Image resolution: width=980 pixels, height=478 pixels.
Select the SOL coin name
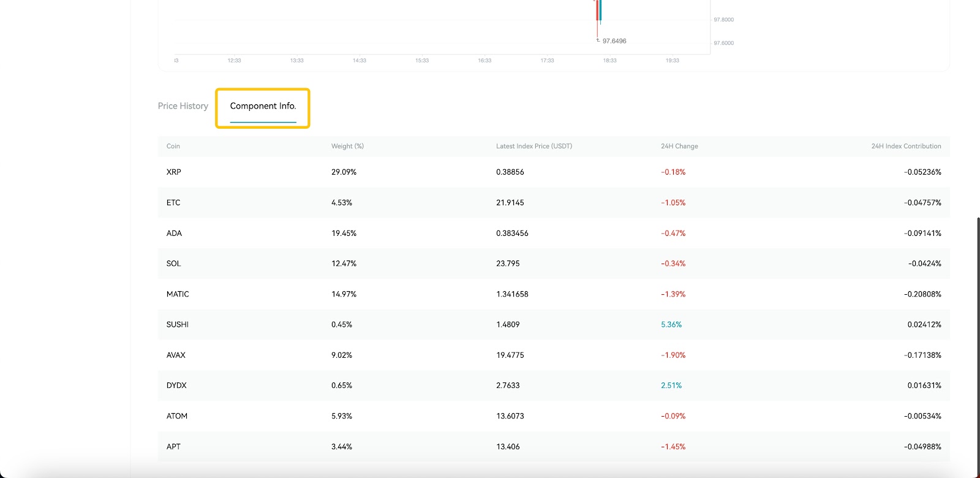click(173, 264)
